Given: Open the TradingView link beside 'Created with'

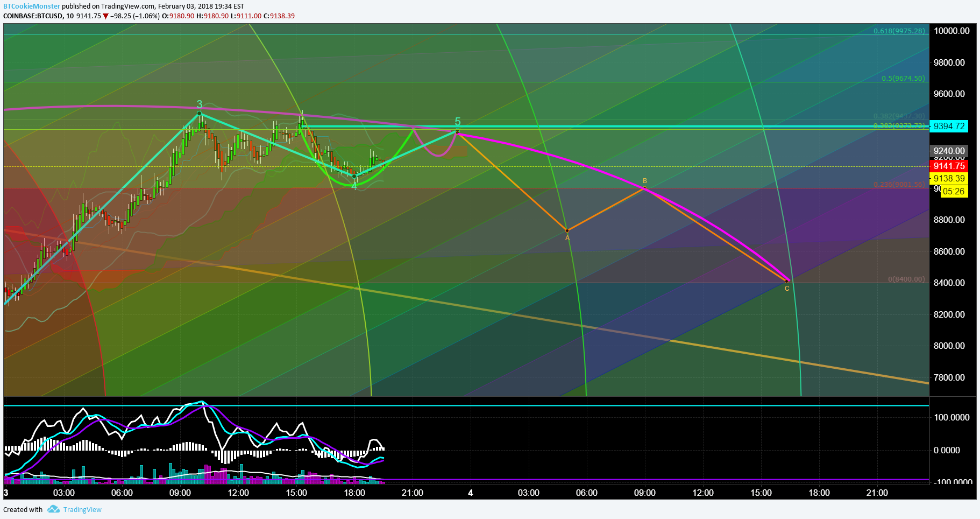Looking at the screenshot, I should [x=82, y=510].
